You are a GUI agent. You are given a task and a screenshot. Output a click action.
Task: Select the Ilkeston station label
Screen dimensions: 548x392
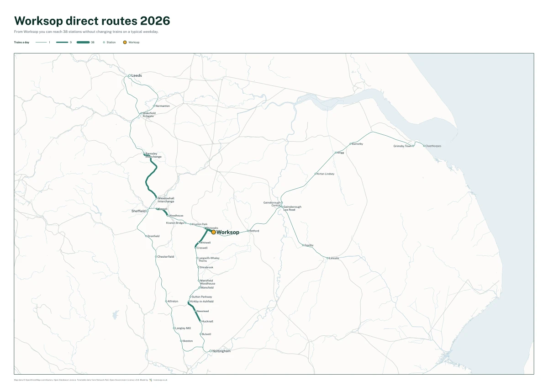point(188,341)
